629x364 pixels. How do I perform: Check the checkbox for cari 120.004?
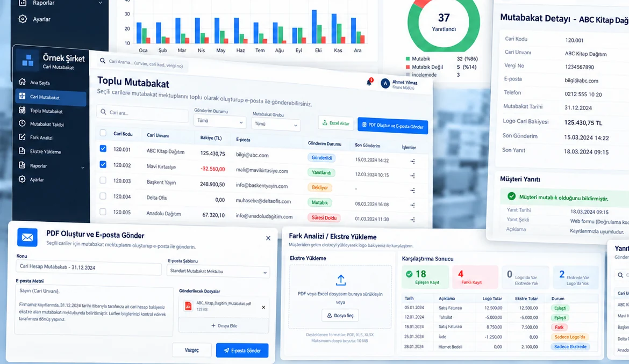[103, 196]
